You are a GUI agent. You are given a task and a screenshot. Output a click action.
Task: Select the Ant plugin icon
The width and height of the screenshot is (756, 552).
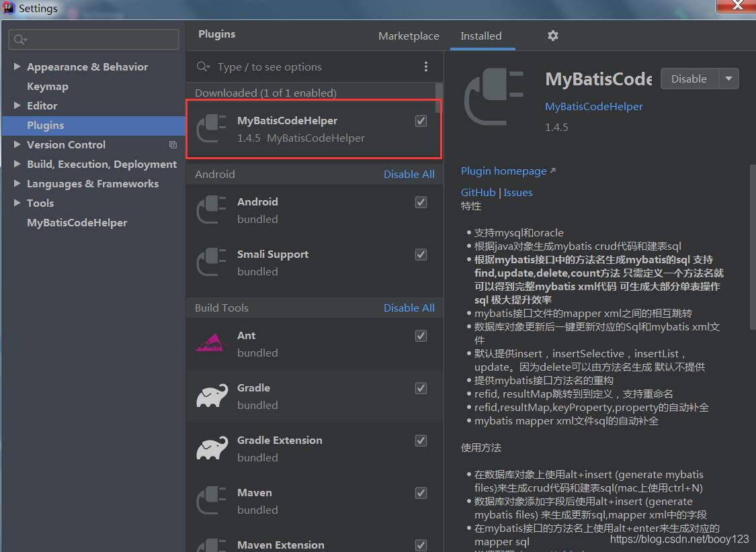coord(212,343)
